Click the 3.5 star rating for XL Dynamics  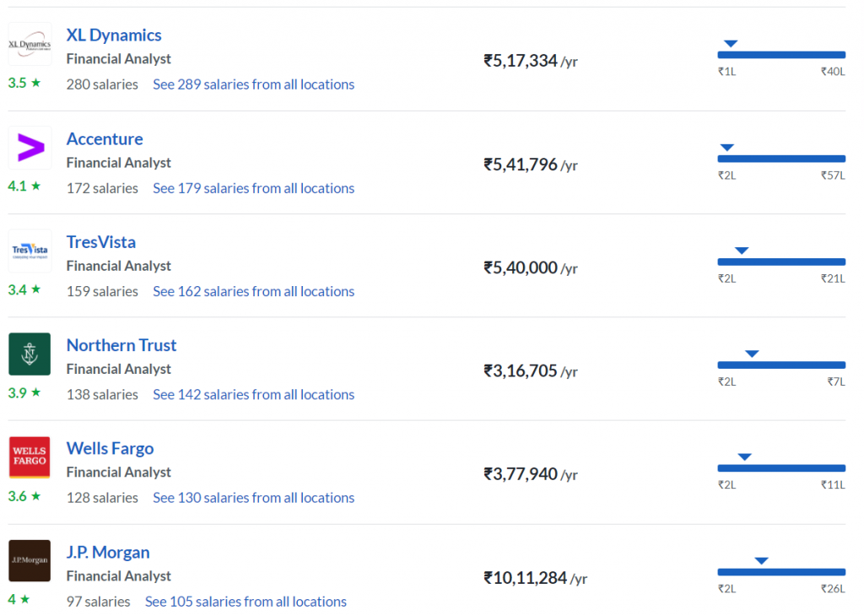click(24, 84)
